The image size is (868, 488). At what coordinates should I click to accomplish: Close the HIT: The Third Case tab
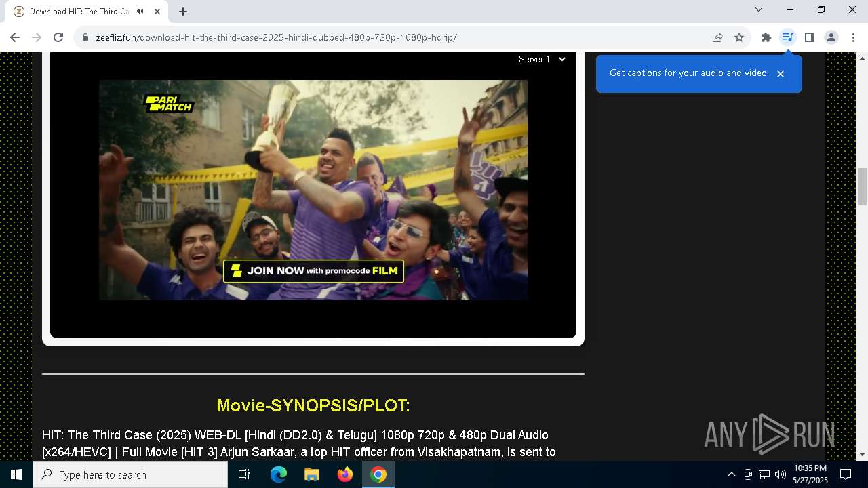pos(158,12)
